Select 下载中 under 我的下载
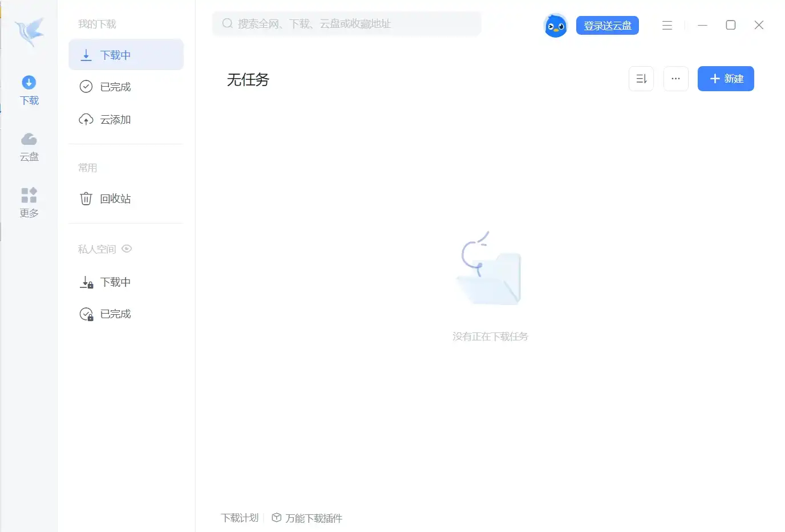The width and height of the screenshot is (785, 532). [x=126, y=55]
